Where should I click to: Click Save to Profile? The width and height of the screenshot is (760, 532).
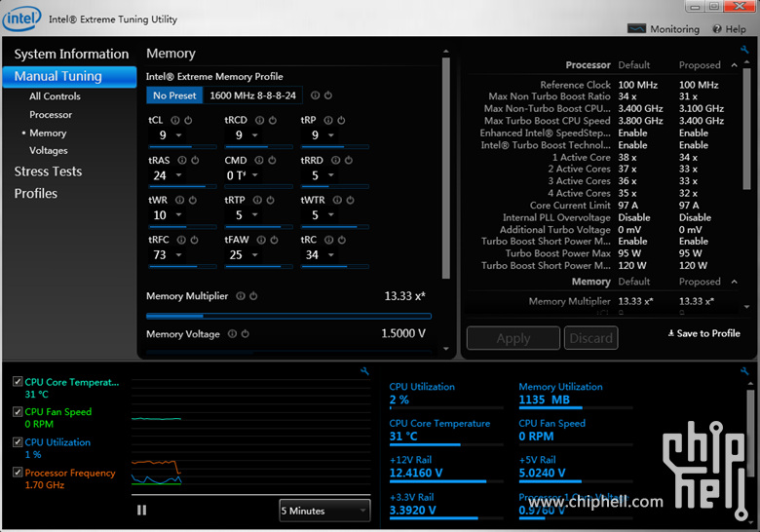[x=703, y=333]
